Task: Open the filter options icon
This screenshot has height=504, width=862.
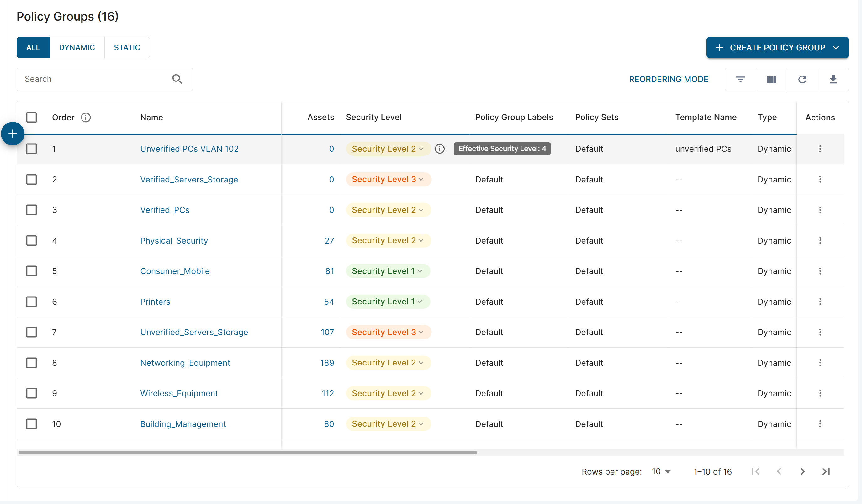Action: pos(740,79)
